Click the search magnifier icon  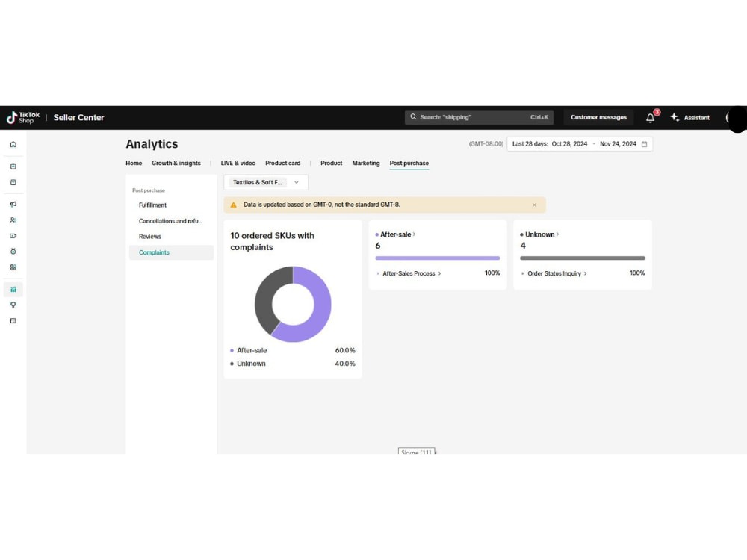point(413,116)
